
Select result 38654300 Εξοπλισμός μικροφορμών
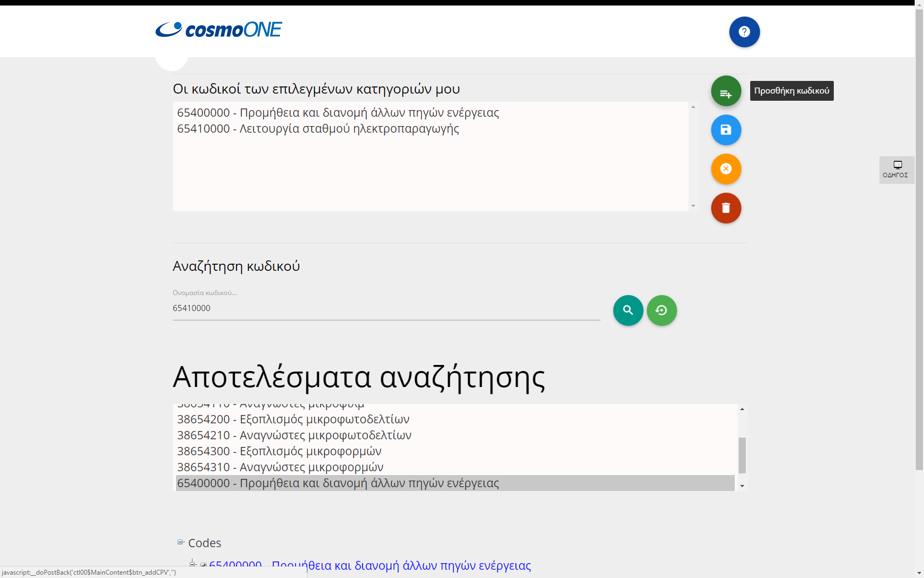455,451
